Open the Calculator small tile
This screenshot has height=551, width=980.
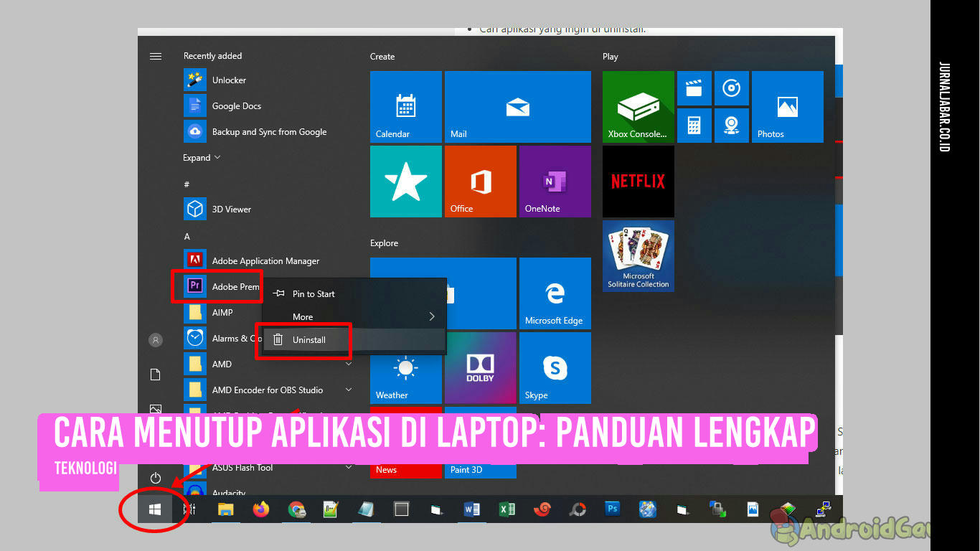(694, 126)
